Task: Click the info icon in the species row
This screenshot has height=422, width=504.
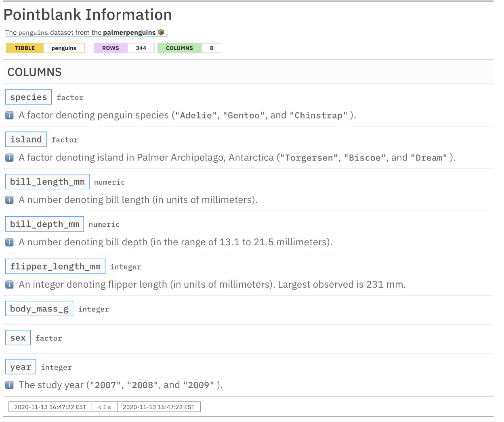Action: pos(9,115)
